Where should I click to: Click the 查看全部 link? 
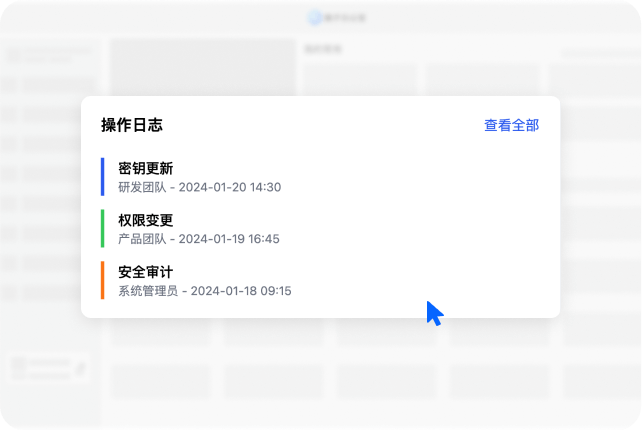pyautogui.click(x=511, y=125)
